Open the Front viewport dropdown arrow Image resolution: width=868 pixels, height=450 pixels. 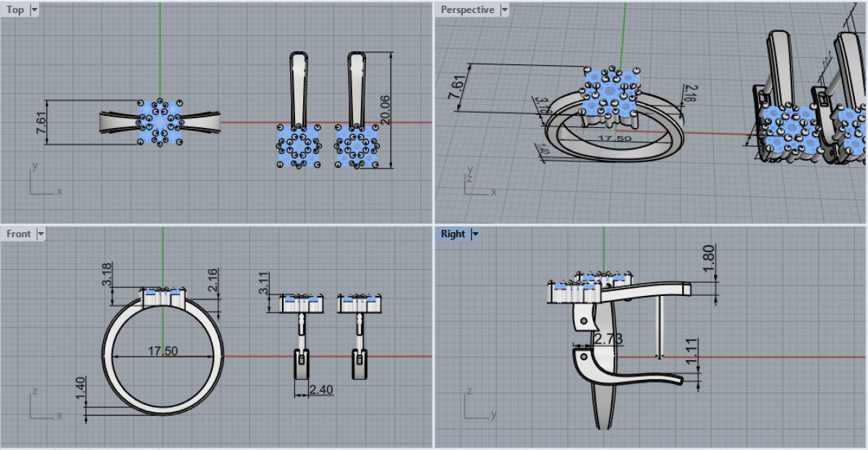coord(41,234)
